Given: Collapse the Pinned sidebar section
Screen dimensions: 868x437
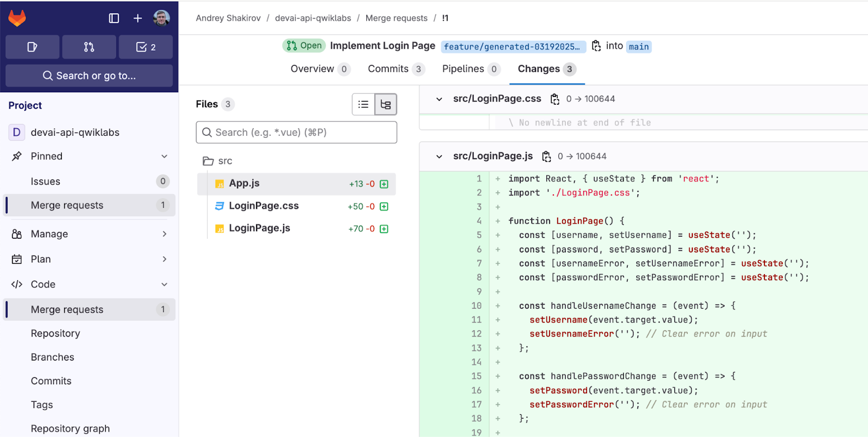Looking at the screenshot, I should point(164,156).
